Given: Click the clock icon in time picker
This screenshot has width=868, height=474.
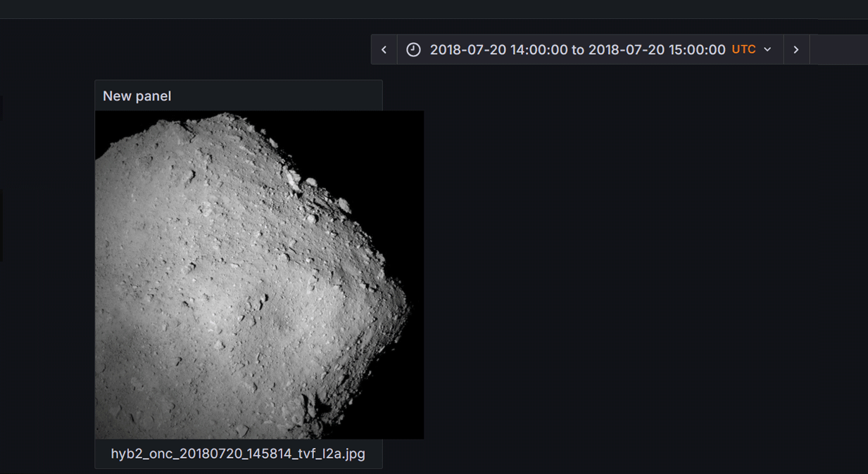Looking at the screenshot, I should click(414, 50).
